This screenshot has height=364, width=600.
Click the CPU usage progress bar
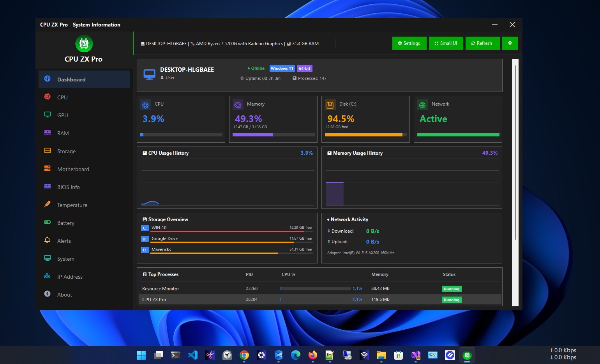[x=181, y=135]
